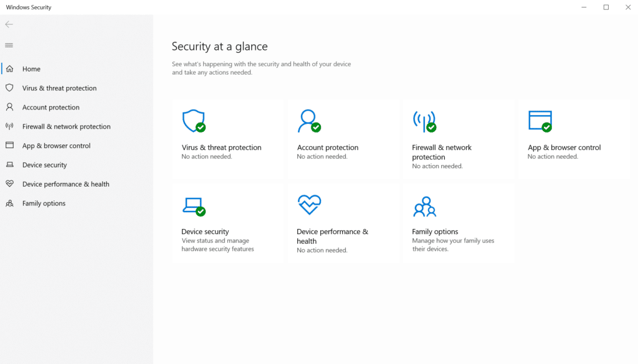Click the back arrow in sidebar
638x364 pixels.
[x=9, y=24]
